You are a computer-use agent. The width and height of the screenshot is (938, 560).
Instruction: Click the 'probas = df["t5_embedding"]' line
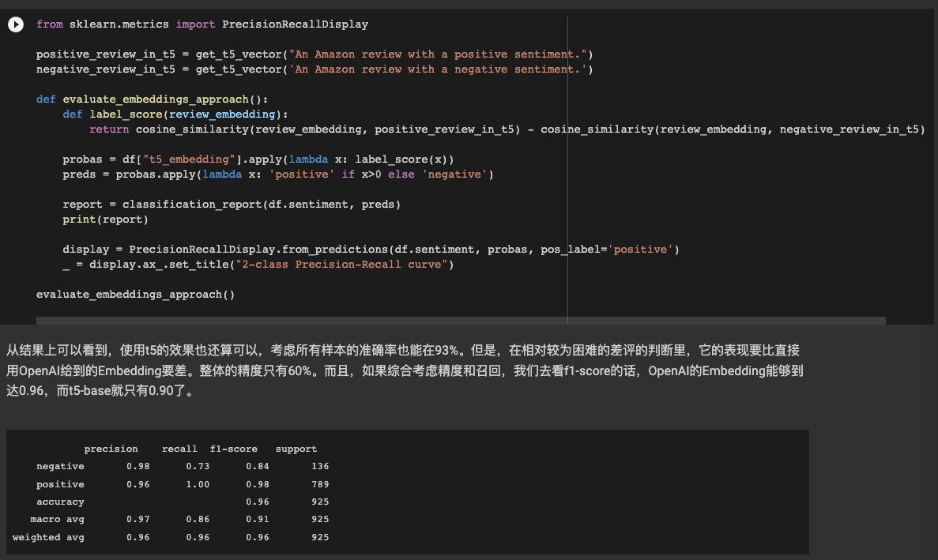(x=258, y=160)
